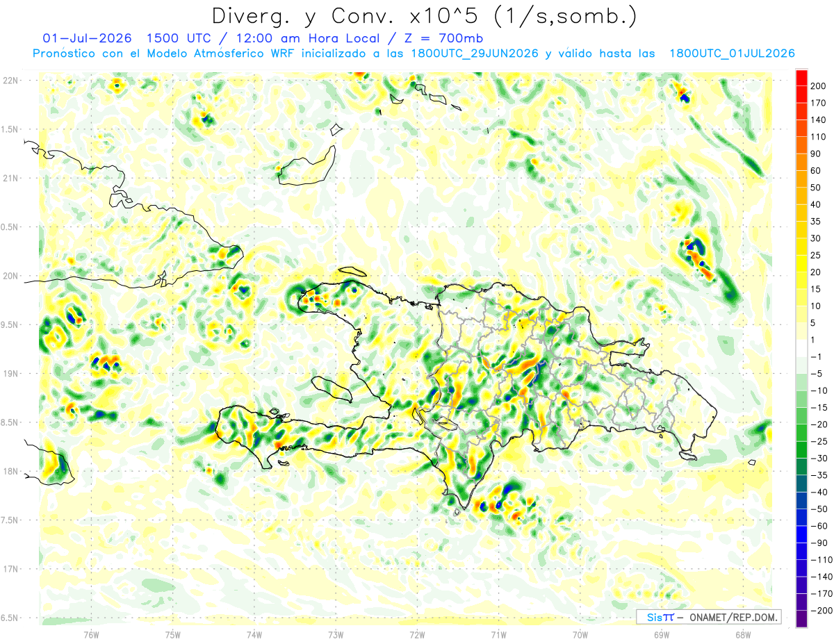Screen dimensions: 834x644
Task: Click the -140 value on the color scale
Action: (x=821, y=577)
